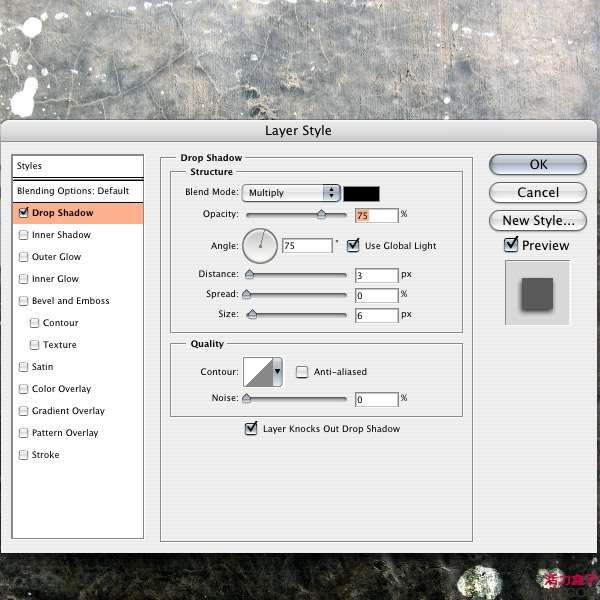Click the New Style... button

[x=538, y=220]
